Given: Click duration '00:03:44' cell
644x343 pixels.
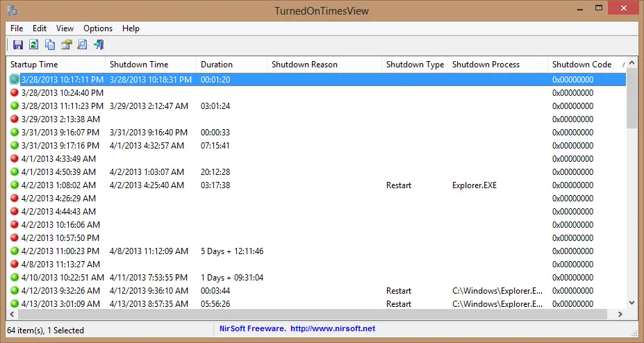Looking at the screenshot, I should pyautogui.click(x=215, y=290).
